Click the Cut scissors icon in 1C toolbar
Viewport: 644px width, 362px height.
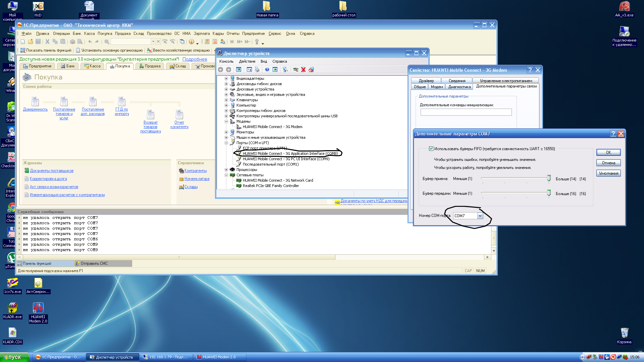click(47, 42)
